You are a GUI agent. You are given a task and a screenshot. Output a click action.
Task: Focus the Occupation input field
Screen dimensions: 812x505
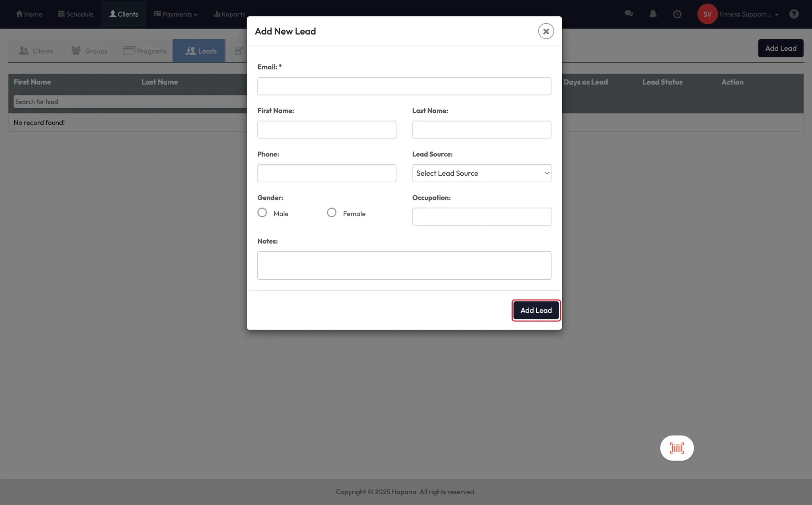481,217
